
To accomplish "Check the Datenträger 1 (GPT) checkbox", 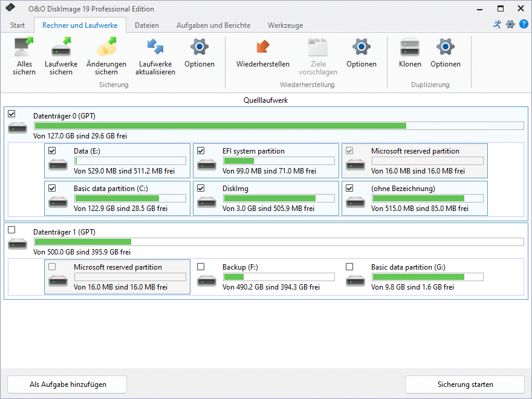I will click(x=11, y=230).
